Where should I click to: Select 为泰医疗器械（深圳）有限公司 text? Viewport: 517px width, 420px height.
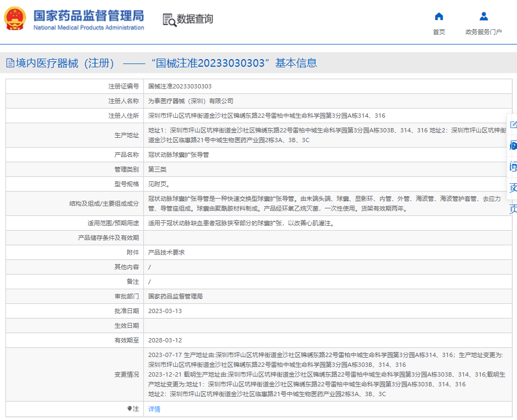click(191, 101)
